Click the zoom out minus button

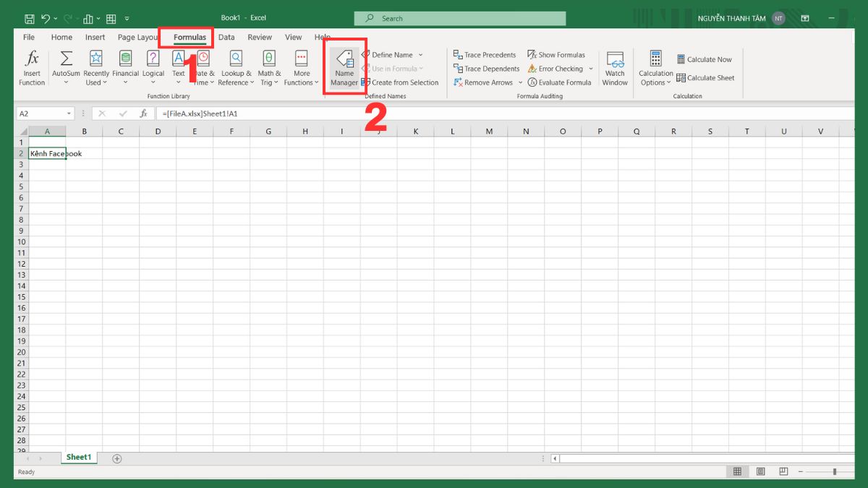tap(800, 471)
